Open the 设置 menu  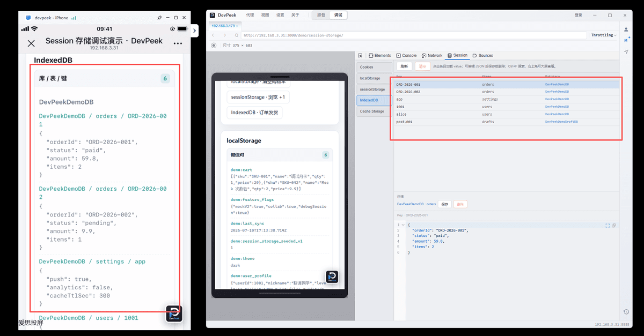click(280, 15)
